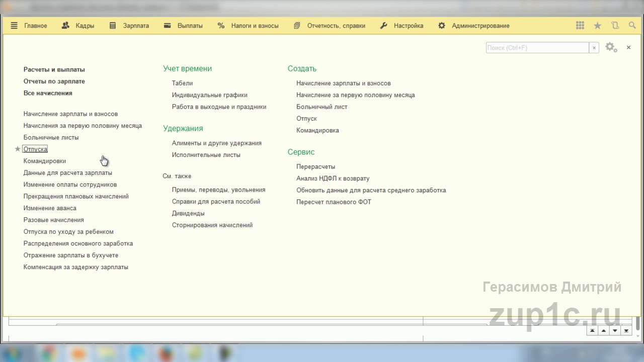Open Пересчет планового ФОТ
This screenshot has width=644, height=362.
click(334, 202)
